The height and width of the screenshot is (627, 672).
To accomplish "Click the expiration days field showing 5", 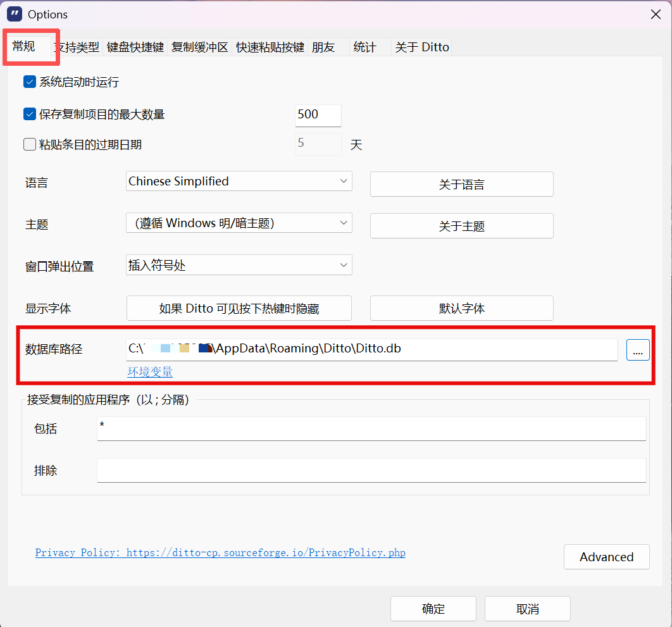I will pos(318,144).
